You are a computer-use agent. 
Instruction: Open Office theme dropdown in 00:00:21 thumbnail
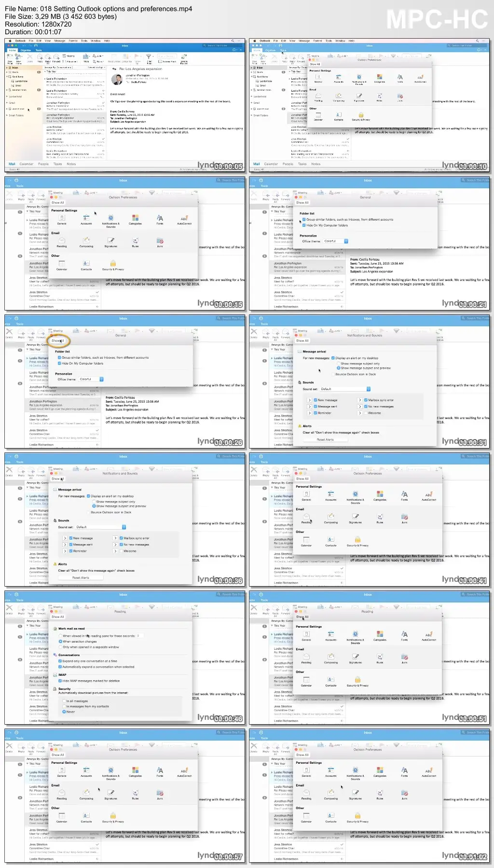pos(335,241)
